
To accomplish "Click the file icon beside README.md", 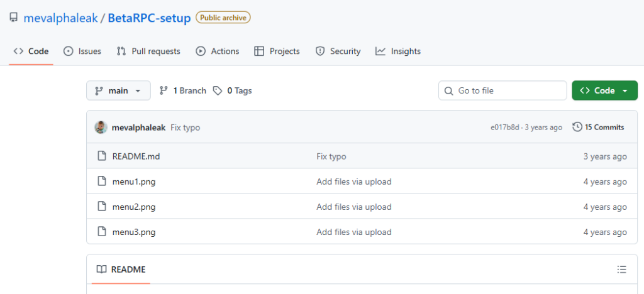I will tap(101, 156).
